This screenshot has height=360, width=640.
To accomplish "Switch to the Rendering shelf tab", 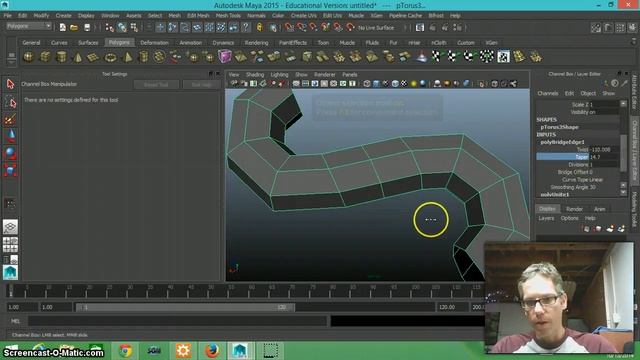I will click(256, 42).
